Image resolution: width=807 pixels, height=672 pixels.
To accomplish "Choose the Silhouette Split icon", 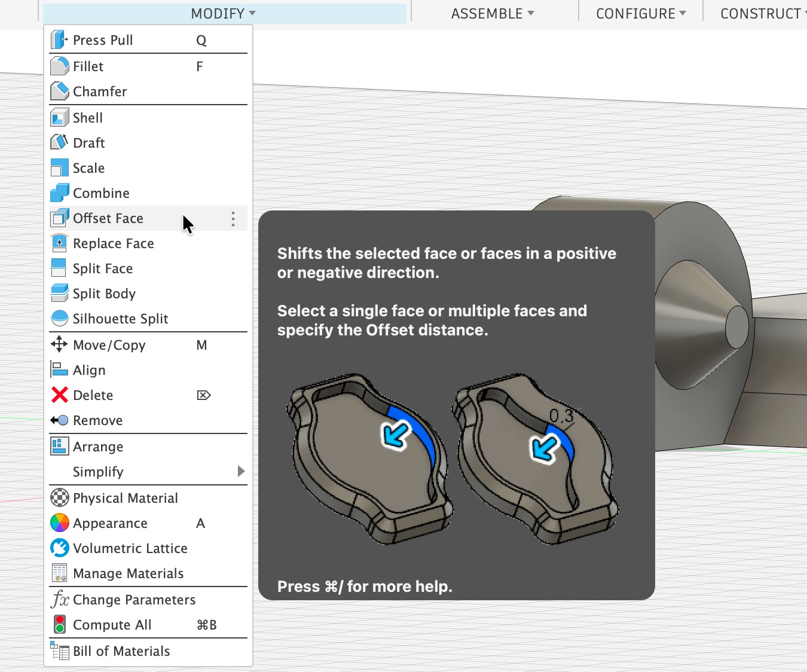I will tap(59, 319).
